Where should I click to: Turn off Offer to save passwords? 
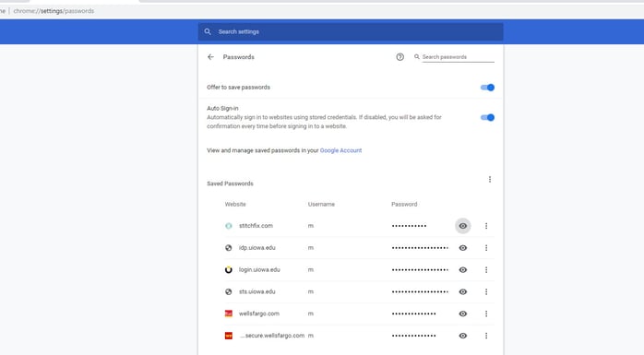coord(487,88)
